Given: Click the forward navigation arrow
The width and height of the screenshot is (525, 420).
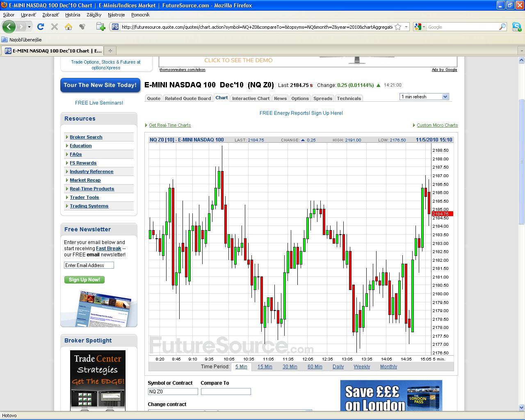Looking at the screenshot, I should (21, 27).
